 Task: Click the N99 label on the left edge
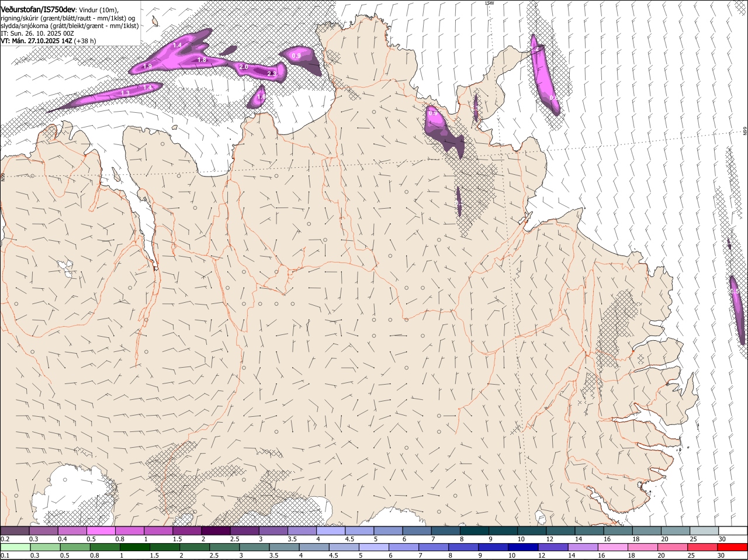(2, 176)
